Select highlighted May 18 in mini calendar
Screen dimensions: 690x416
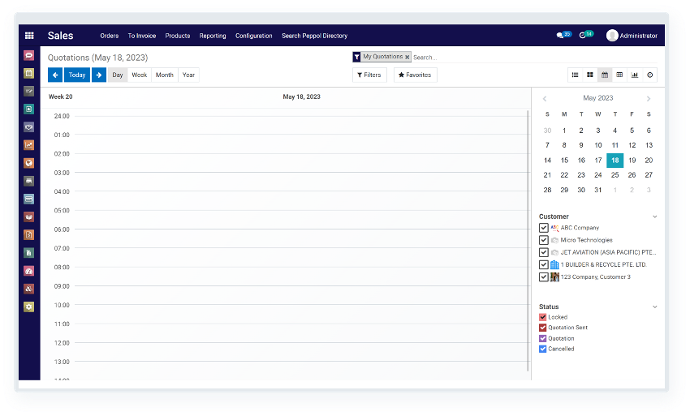click(615, 160)
